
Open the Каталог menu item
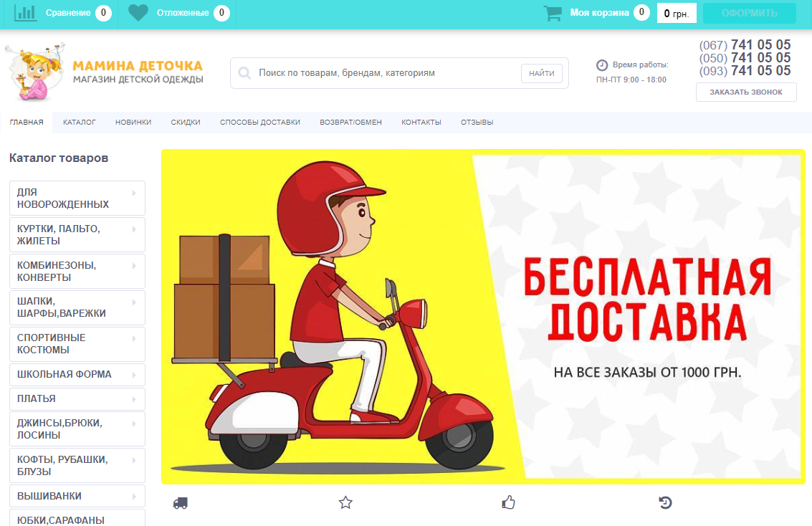click(80, 122)
